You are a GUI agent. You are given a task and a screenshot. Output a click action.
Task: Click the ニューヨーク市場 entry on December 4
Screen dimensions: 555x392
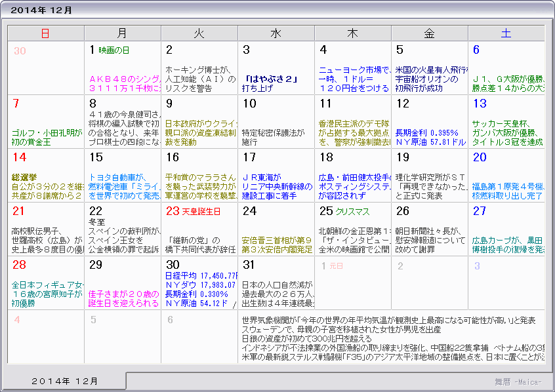tap(354, 79)
